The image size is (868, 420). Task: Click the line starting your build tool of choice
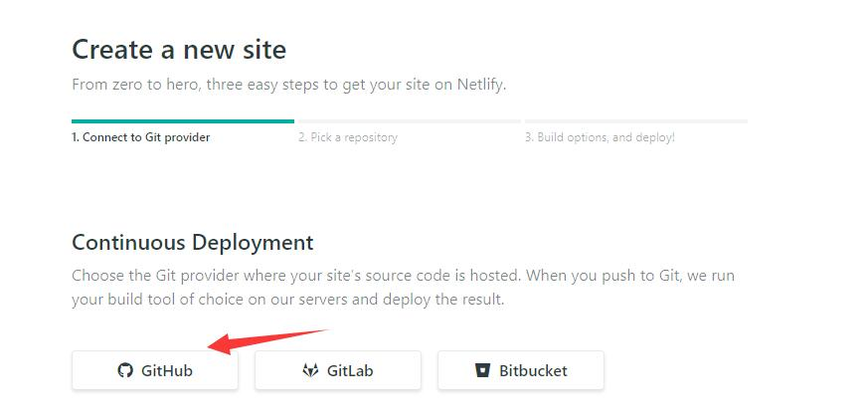pos(288,300)
